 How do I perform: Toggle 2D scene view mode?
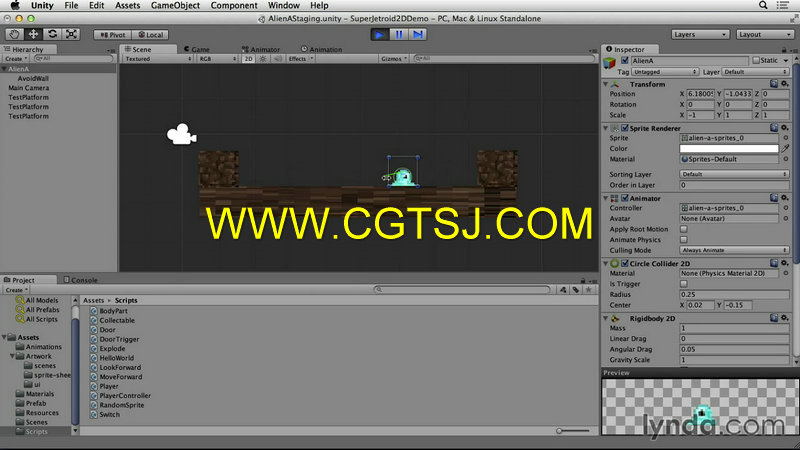point(248,59)
